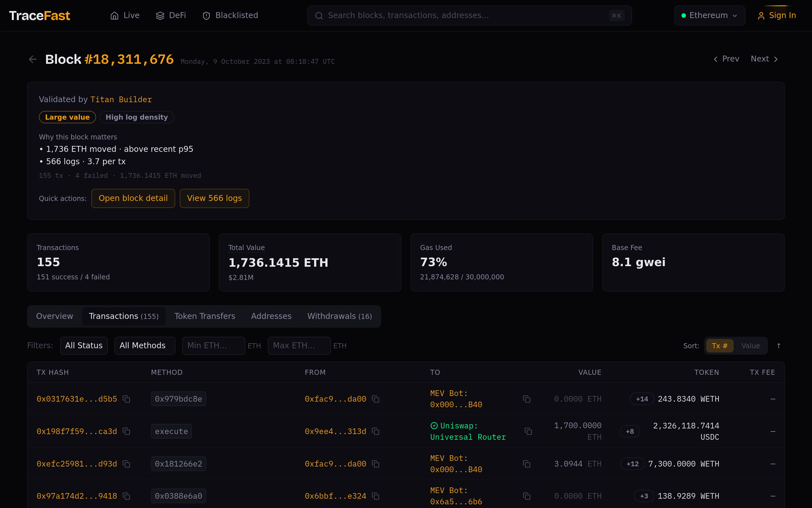Click the Total Value label
The image size is (812, 508).
[x=246, y=248]
